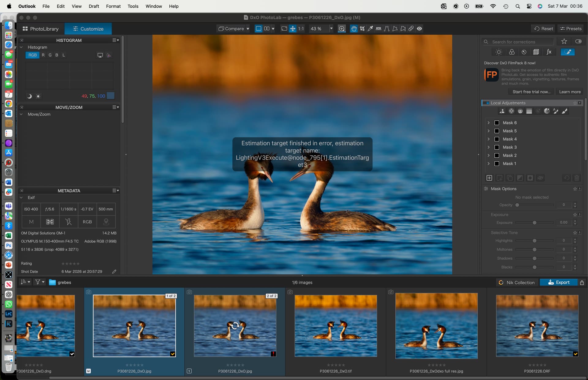Activate the Horizon leveling tool

click(379, 28)
